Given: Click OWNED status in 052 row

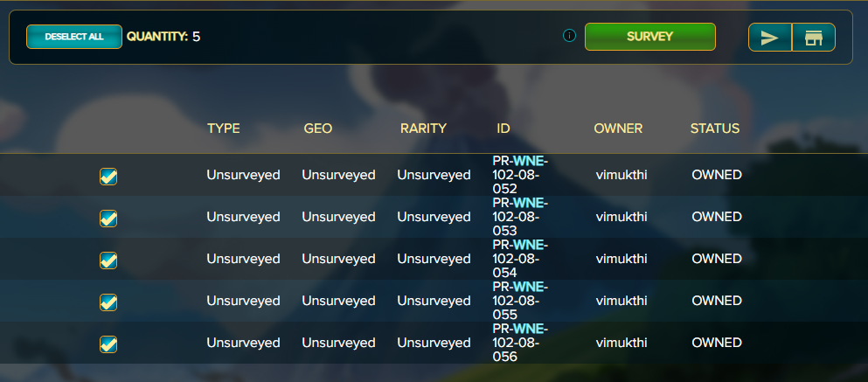Looking at the screenshot, I should (x=717, y=175).
